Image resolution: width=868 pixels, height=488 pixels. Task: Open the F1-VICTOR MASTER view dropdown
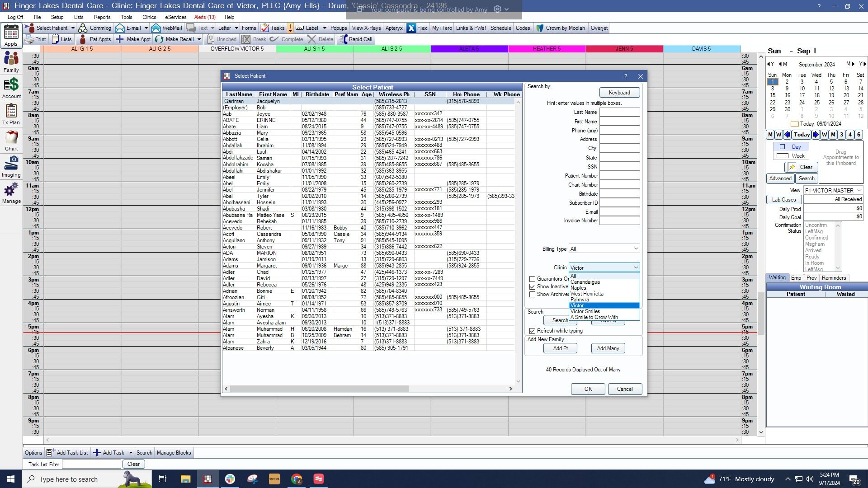833,191
